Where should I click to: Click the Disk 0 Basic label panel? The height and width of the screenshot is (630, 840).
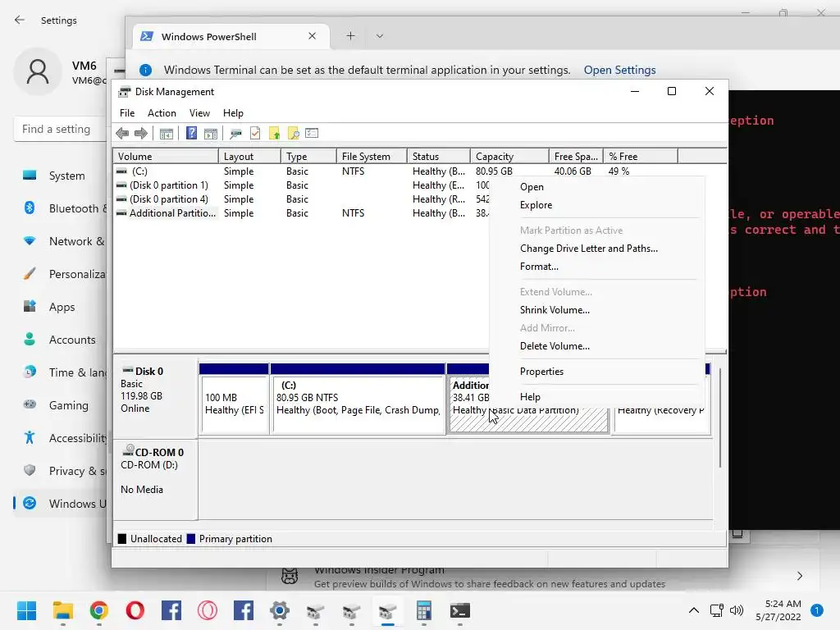[155, 398]
